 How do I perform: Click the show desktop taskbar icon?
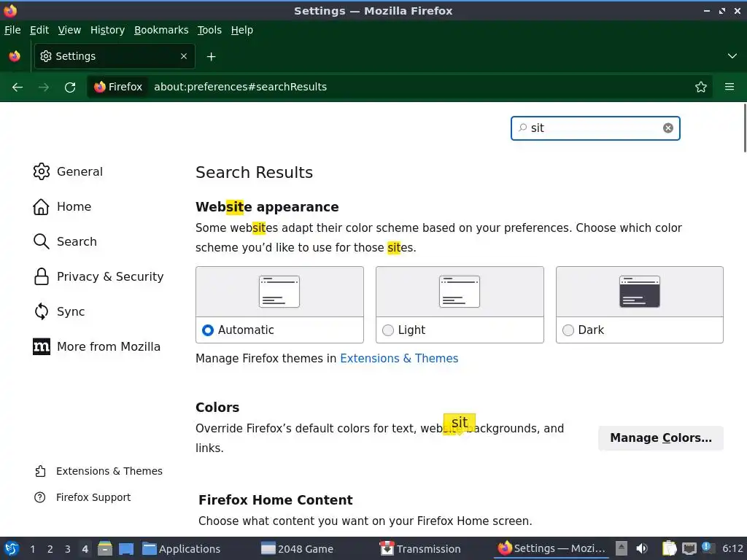point(126,548)
